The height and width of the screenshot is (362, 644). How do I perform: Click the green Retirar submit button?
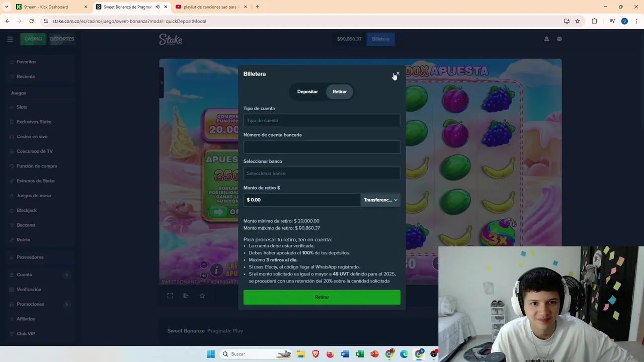(321, 297)
